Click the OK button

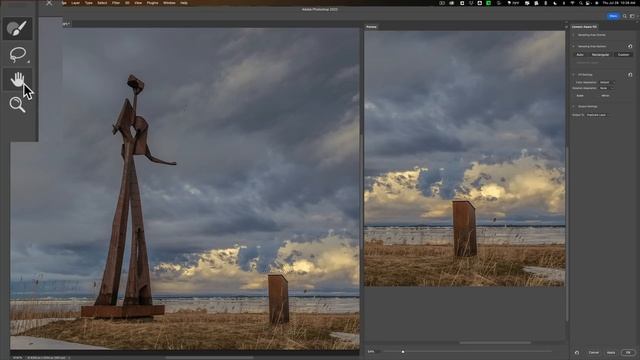pyautogui.click(x=628, y=352)
